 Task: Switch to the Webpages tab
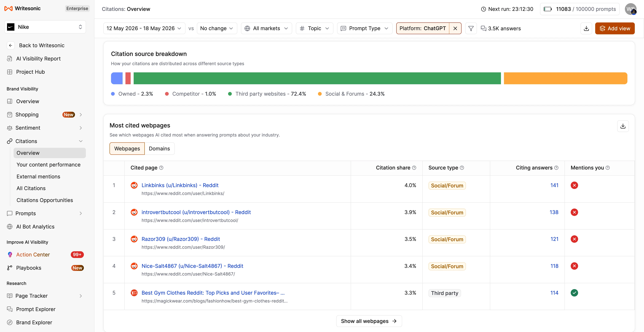coord(127,149)
